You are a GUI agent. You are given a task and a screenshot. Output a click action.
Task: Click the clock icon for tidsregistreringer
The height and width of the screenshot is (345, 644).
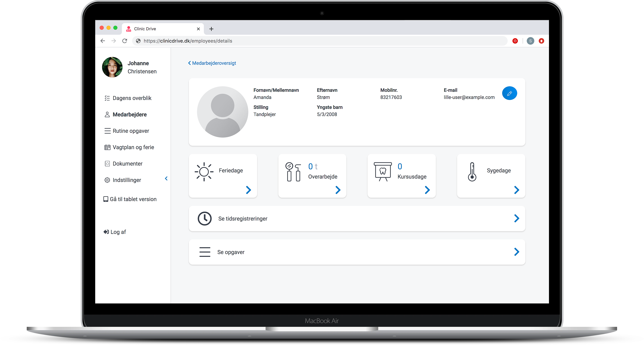point(205,218)
